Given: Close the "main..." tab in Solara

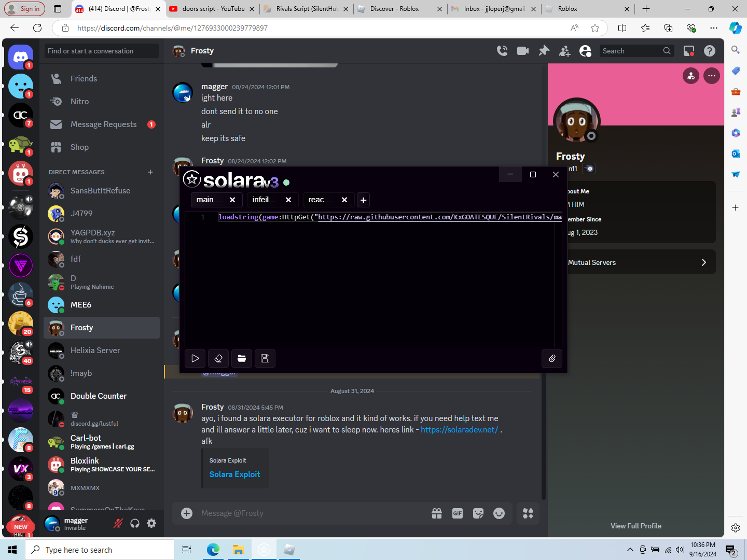Looking at the screenshot, I should [232, 200].
